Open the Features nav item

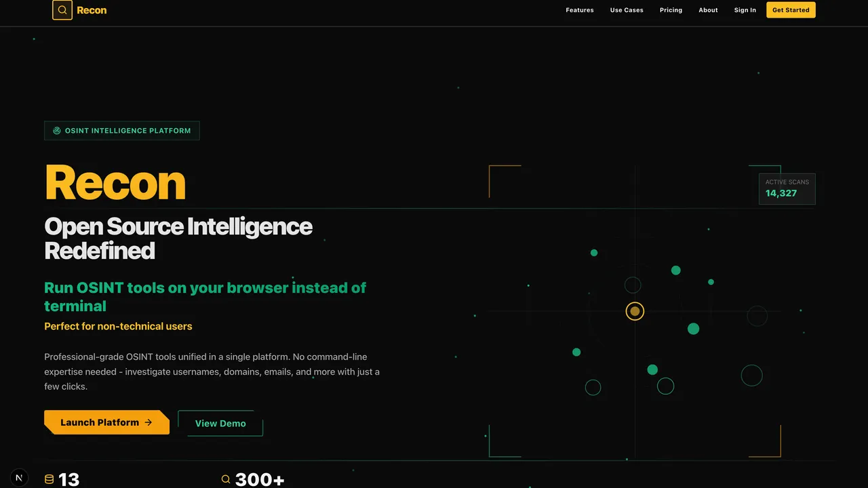pyautogui.click(x=579, y=10)
